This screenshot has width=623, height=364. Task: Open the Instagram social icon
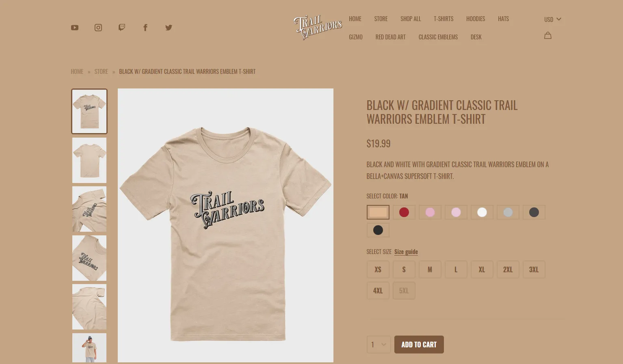pyautogui.click(x=98, y=28)
